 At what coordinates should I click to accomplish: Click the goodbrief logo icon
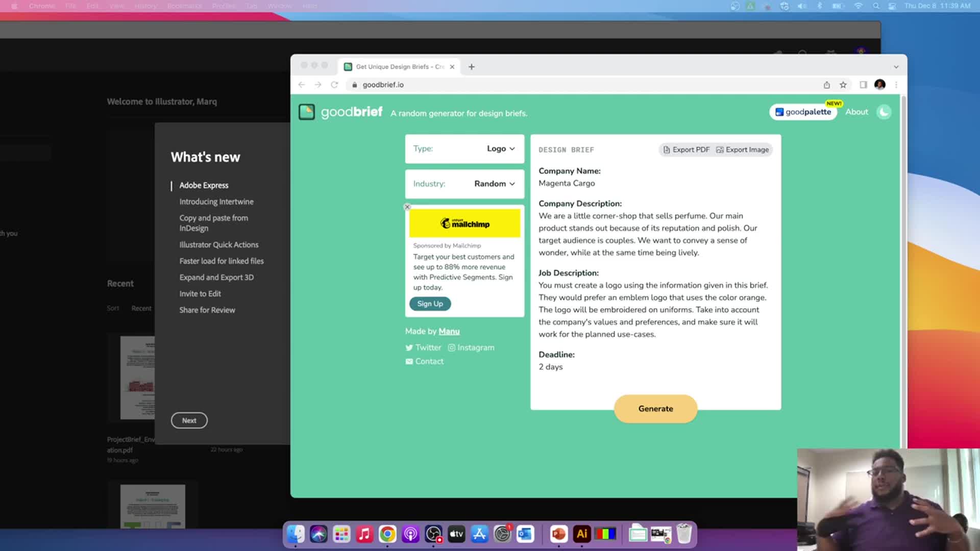tap(307, 112)
